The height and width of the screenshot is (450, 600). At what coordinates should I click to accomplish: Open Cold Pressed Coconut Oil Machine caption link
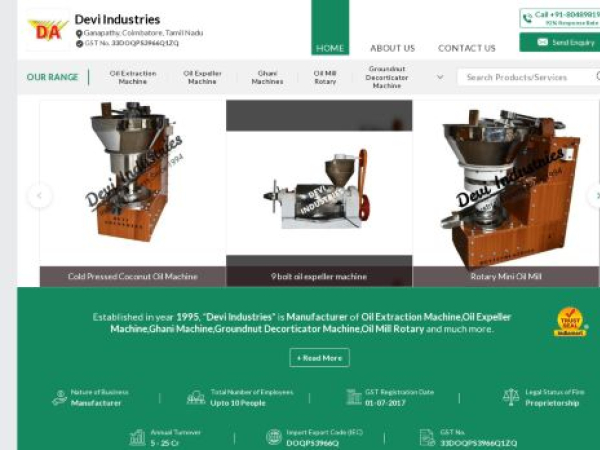pos(133,276)
